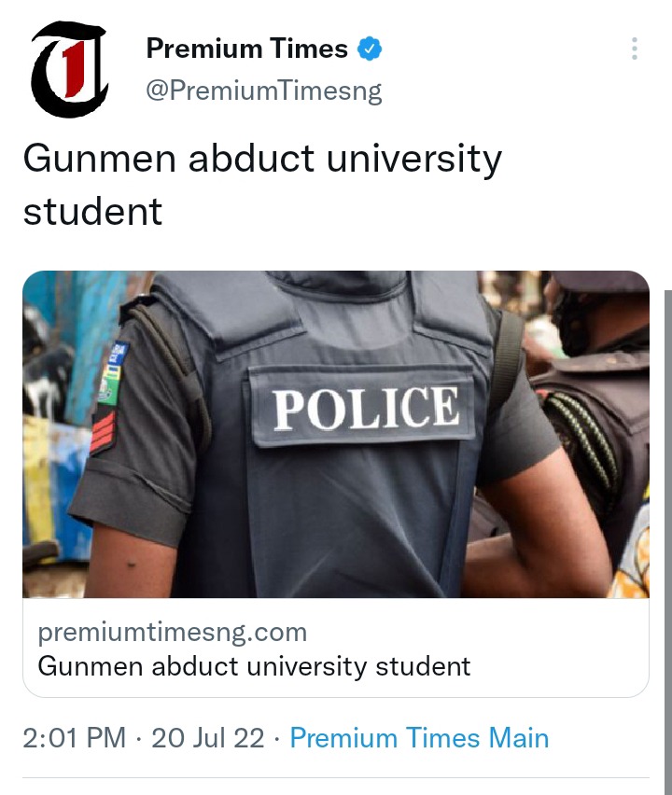Click the tweet text about gunmen abduction

262,185
